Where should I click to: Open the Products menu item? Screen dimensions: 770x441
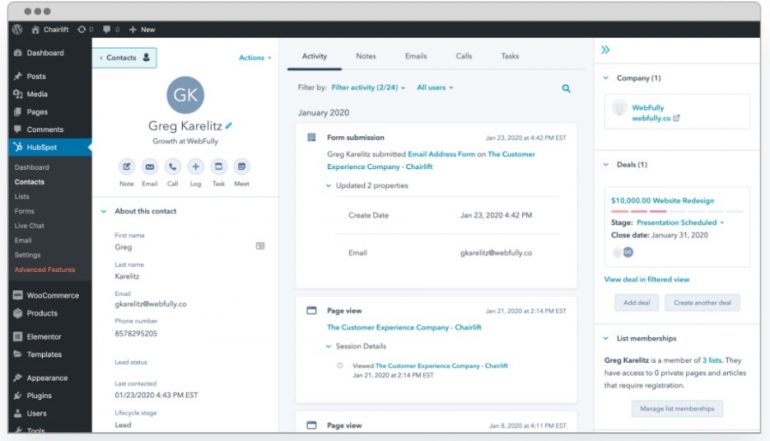tap(50, 313)
